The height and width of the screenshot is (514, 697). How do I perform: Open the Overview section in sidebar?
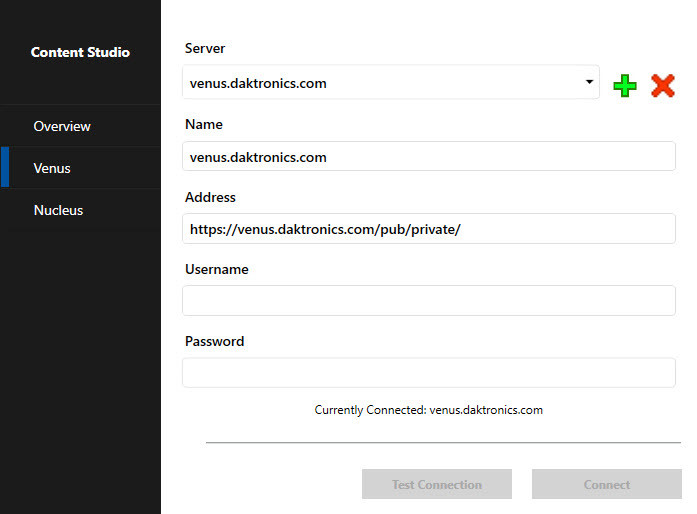pyautogui.click(x=80, y=126)
